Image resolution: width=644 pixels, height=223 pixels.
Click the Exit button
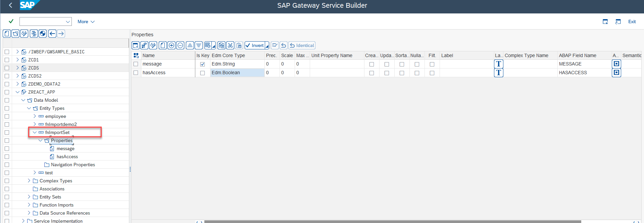click(x=632, y=21)
